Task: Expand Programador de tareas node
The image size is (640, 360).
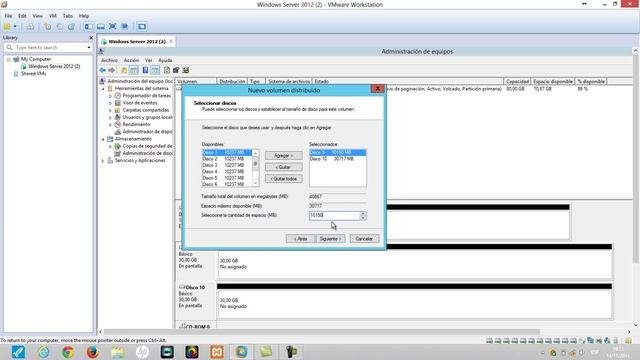Action: (110, 96)
